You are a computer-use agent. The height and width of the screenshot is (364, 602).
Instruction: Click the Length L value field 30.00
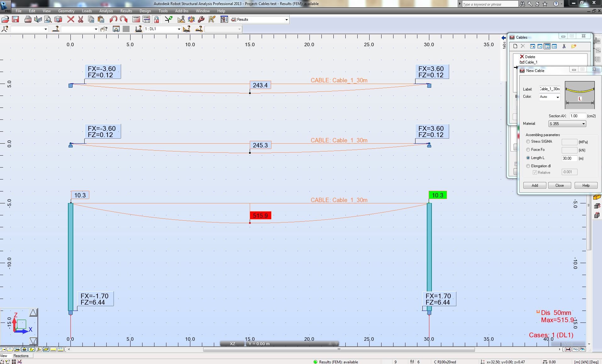pyautogui.click(x=569, y=158)
